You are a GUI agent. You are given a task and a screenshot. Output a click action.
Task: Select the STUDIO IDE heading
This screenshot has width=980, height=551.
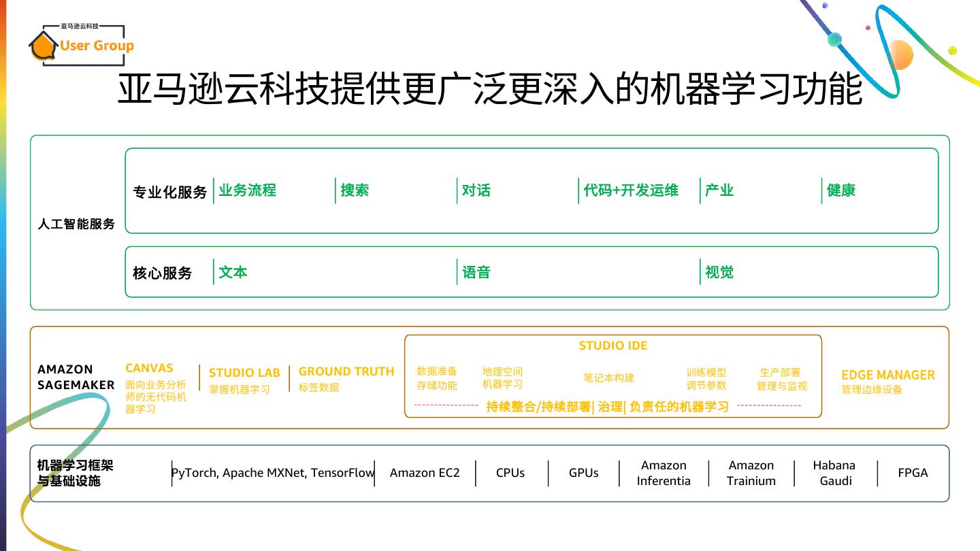click(x=613, y=346)
